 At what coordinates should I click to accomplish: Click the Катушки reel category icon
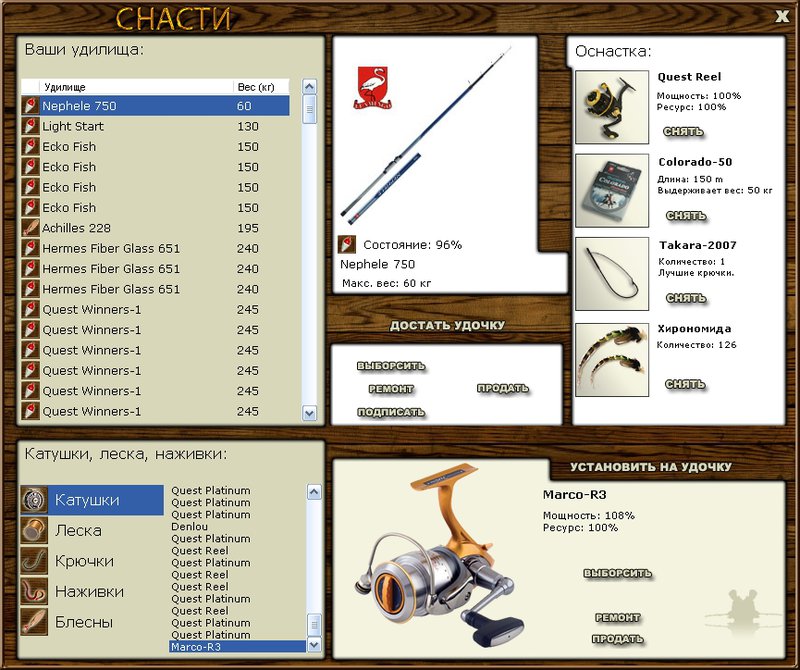pos(34,500)
